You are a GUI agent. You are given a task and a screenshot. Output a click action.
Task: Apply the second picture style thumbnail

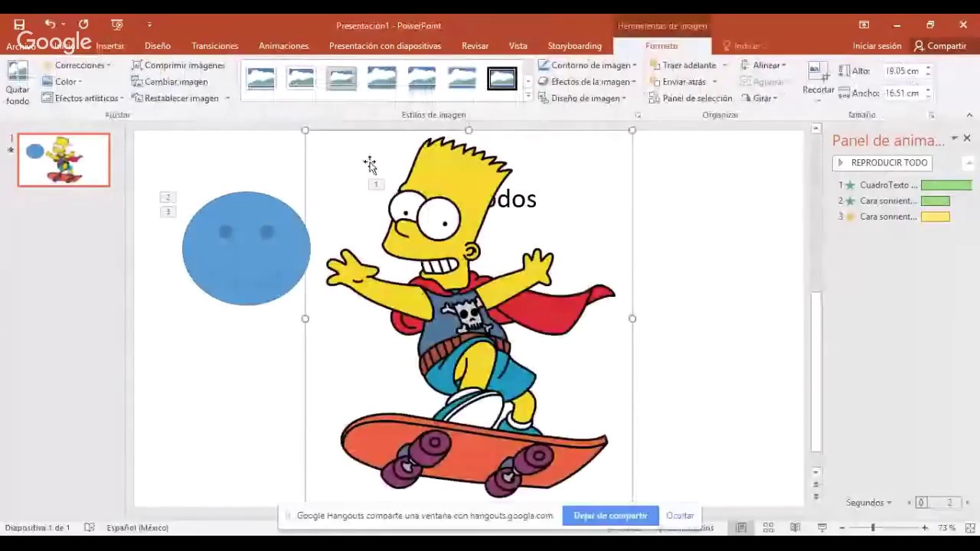click(x=301, y=78)
